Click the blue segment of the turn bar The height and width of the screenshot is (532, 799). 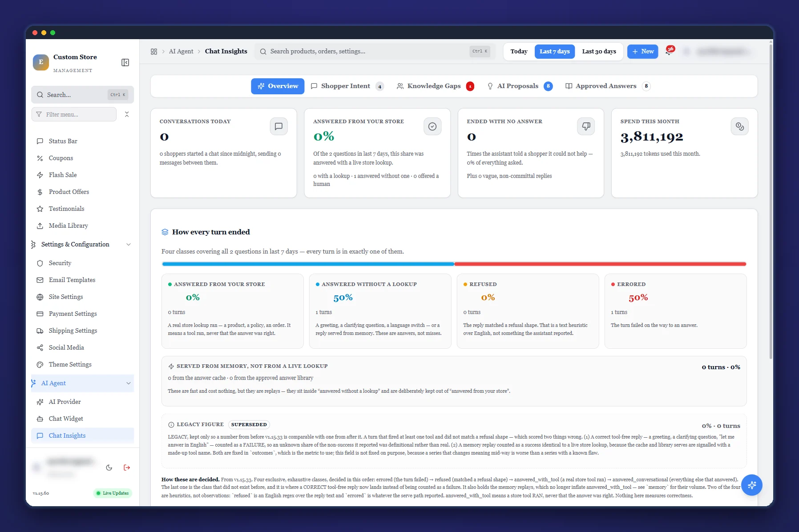point(308,264)
